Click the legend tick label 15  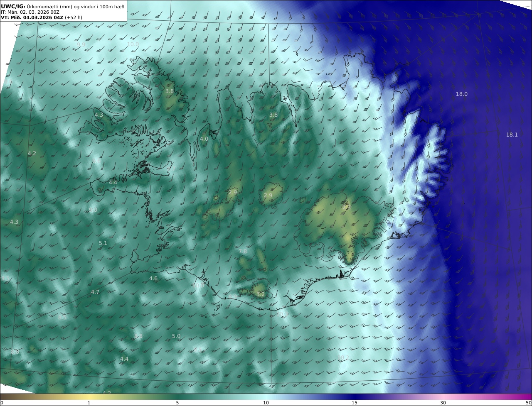pyautogui.click(x=355, y=403)
